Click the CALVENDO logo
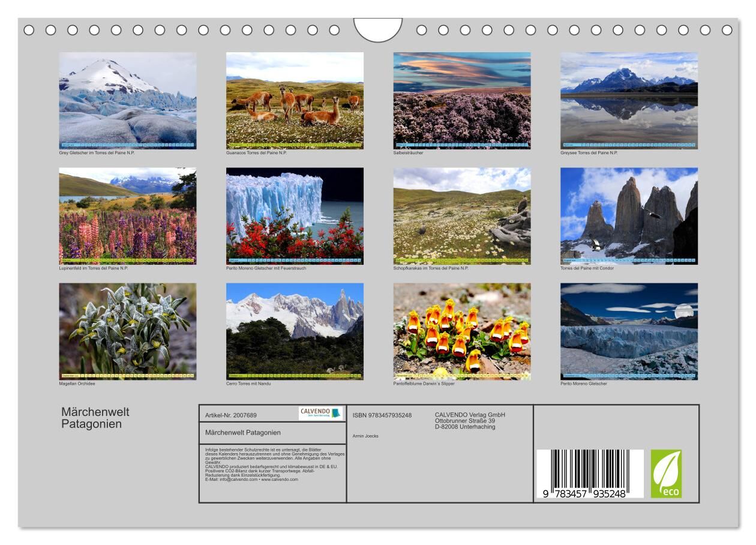The width and height of the screenshot is (756, 545). pos(320,413)
